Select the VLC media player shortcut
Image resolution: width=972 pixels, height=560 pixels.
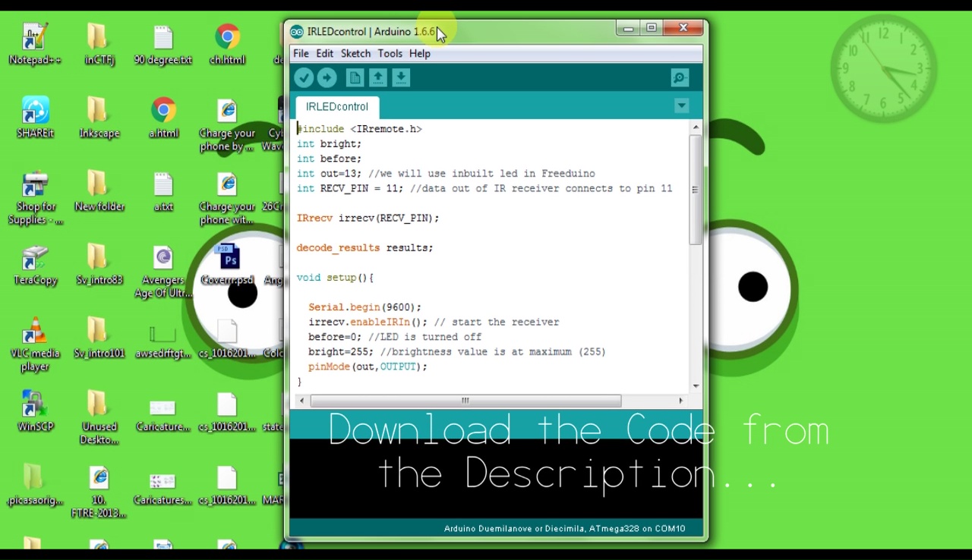coord(35,345)
